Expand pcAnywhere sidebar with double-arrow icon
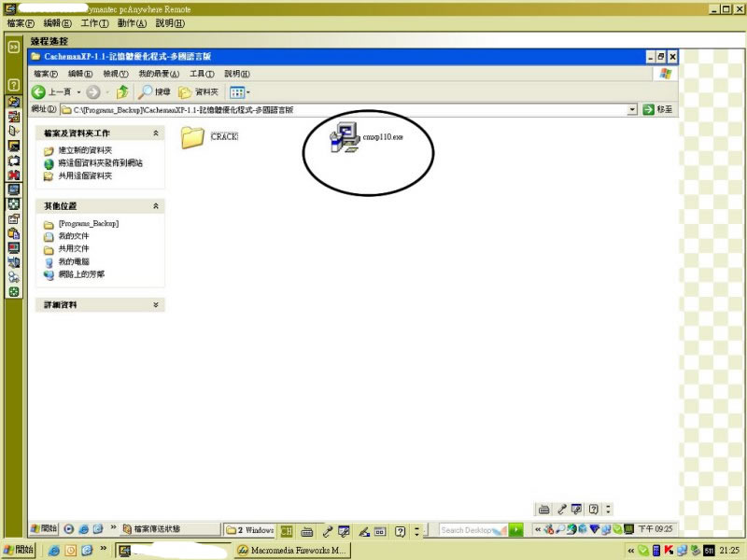Viewport: 747px width, 560px height. point(14,47)
